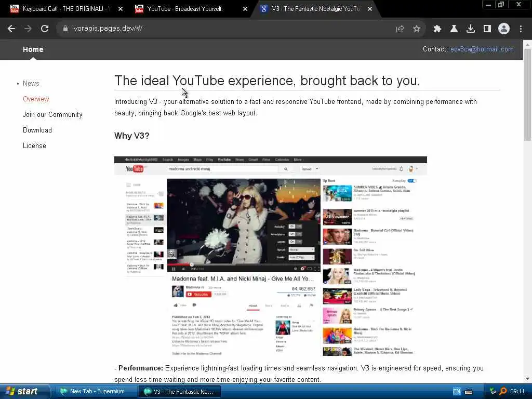Click the share page icon in address bar
The height and width of the screenshot is (399, 532).
coord(400,29)
